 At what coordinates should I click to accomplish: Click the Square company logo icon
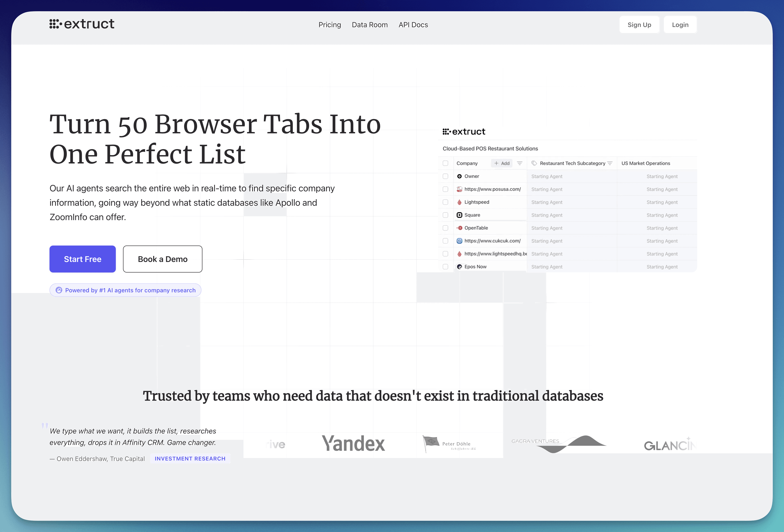click(459, 215)
